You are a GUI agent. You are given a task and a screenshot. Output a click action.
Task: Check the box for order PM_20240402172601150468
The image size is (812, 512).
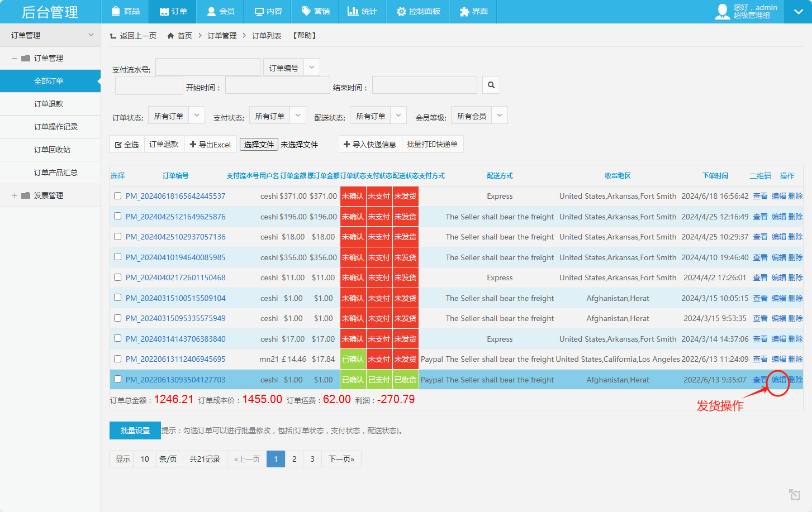tap(117, 277)
